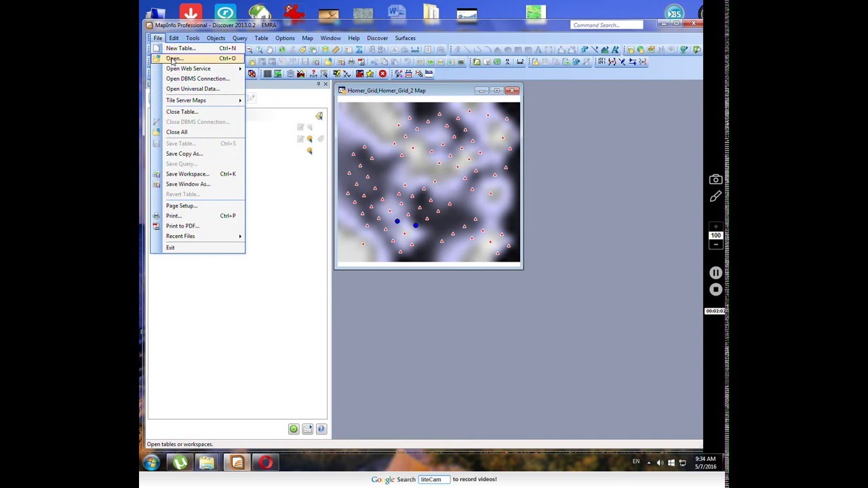The width and height of the screenshot is (868, 488).
Task: Pause the screen recording
Action: [715, 272]
